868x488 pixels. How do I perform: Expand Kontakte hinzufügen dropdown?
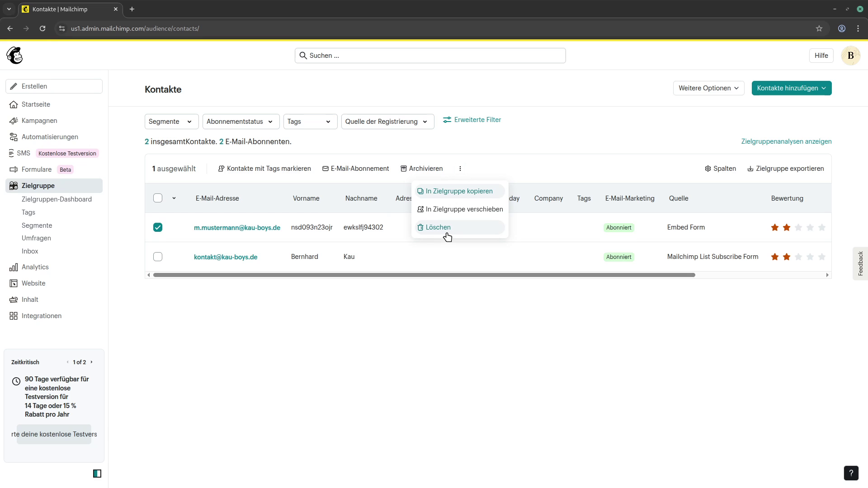pos(791,88)
